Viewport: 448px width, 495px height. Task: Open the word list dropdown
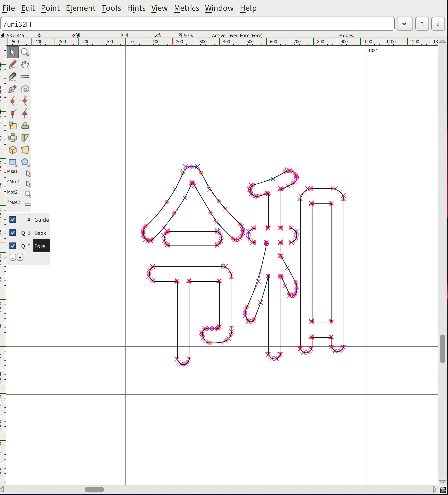pyautogui.click(x=404, y=24)
